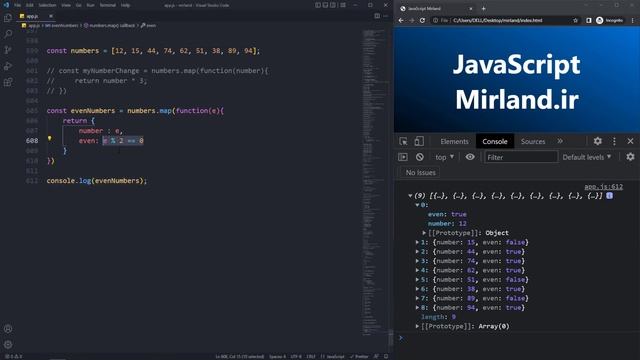Toggle panel layout icon in VS Code title bar
This screenshot has width=640, height=360.
pos(325,5)
